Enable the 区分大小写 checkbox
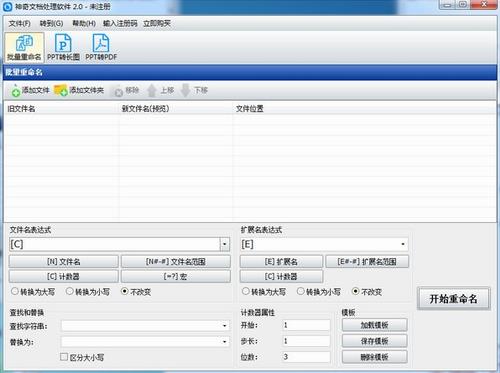Screen dimensions: 500x373 [64, 357]
